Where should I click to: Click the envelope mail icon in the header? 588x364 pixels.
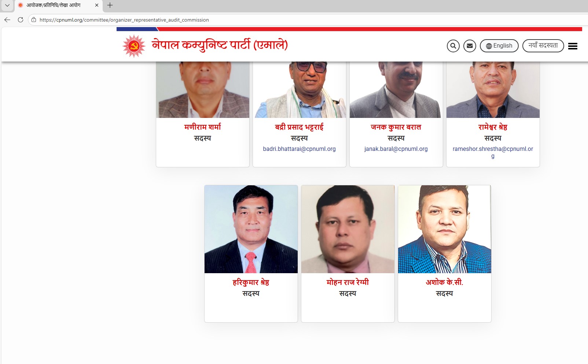(470, 46)
